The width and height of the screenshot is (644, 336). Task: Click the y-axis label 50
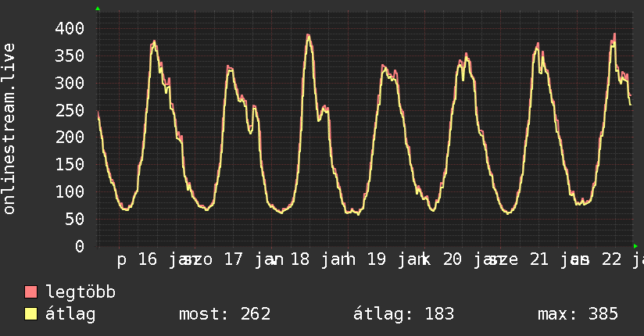(74, 219)
